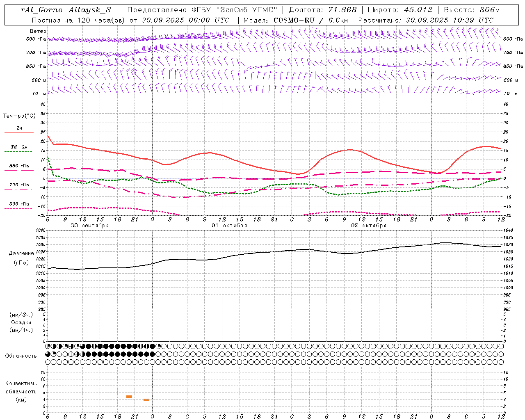The width and height of the screenshot is (525, 420).
Task: Click the '01 октября' date label
Action: click(x=229, y=226)
